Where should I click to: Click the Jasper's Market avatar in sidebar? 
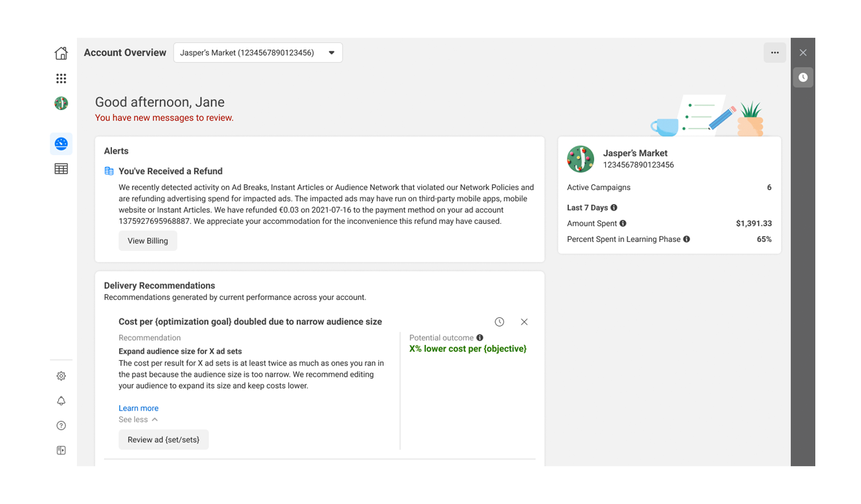coord(61,103)
